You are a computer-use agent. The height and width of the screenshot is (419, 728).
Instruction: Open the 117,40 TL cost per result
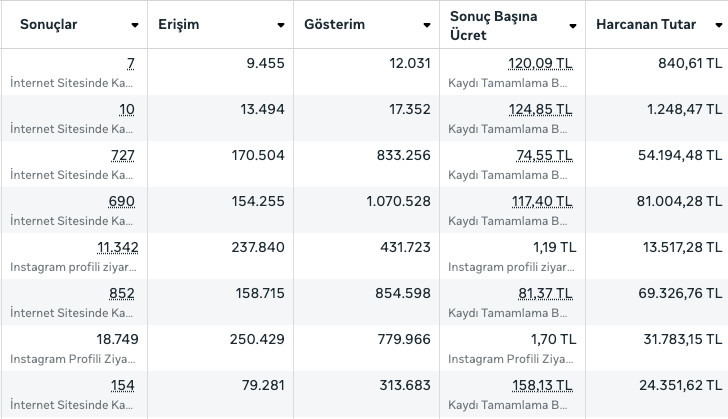click(542, 201)
